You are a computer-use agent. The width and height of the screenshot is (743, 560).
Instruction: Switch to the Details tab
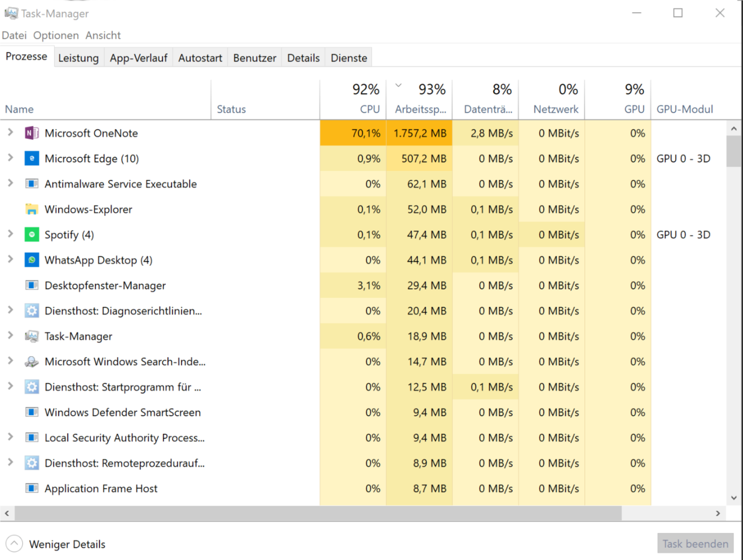point(303,58)
